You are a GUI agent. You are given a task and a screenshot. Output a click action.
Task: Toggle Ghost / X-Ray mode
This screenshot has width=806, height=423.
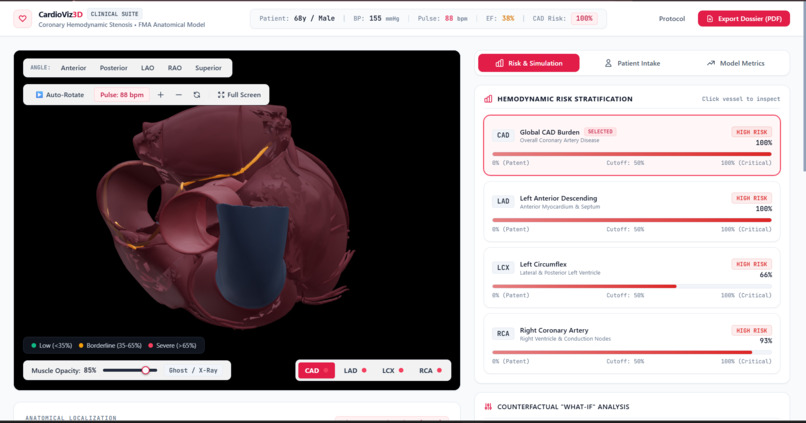point(193,370)
